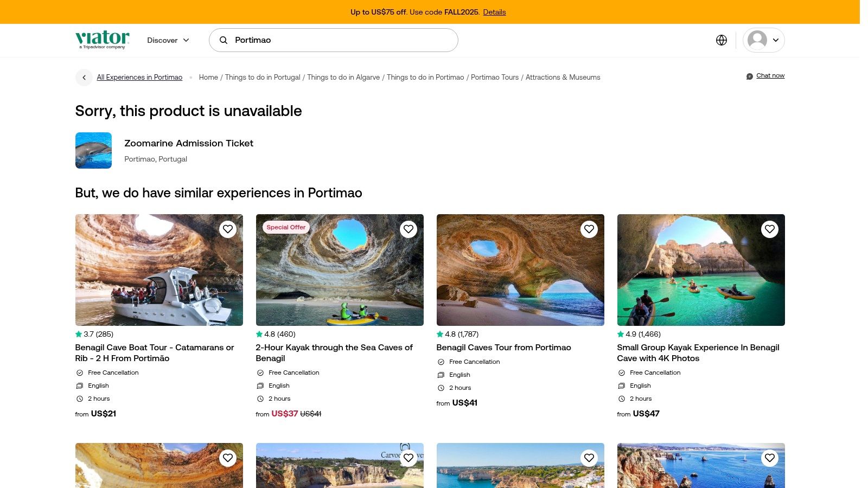Click 2-Hour Kayak through Sea Caves title
This screenshot has height=488, width=868.
(x=334, y=353)
